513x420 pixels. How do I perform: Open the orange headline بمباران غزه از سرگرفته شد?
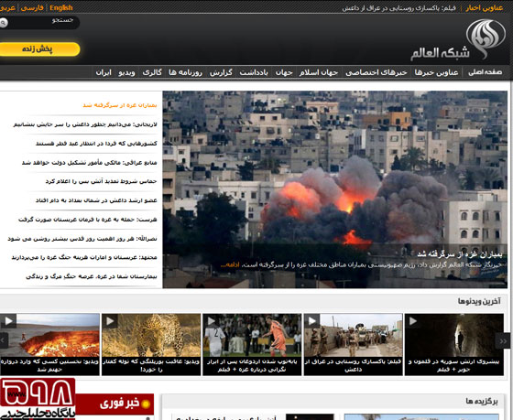120,105
